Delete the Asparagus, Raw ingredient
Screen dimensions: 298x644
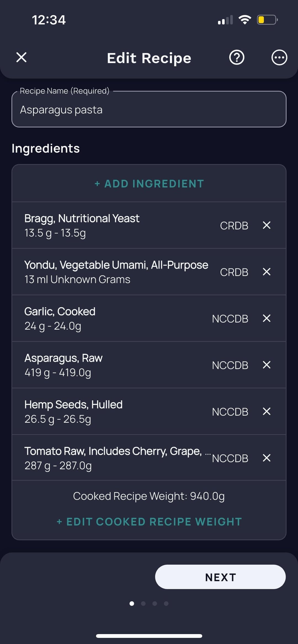click(267, 365)
